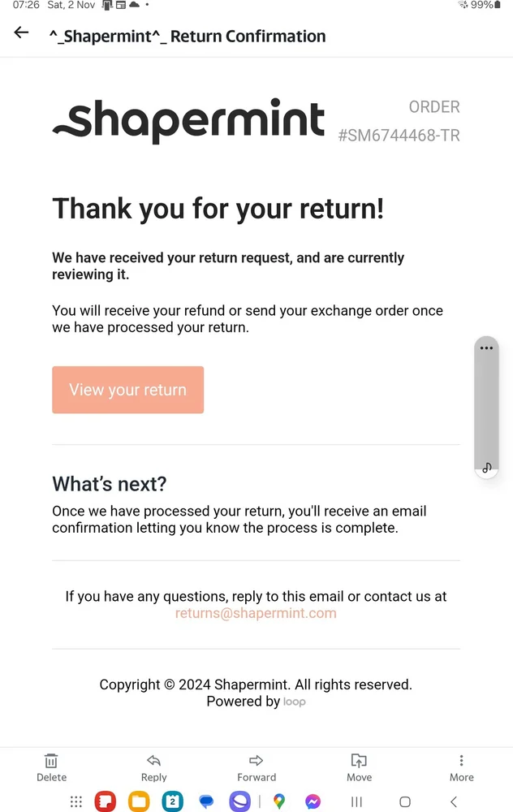Tap the Shapermint logo
Viewport: 513px width, 812px height.
tap(188, 121)
